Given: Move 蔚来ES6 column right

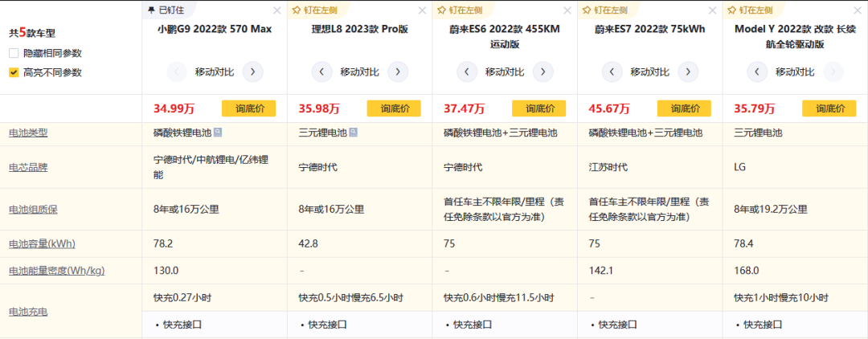Looking at the screenshot, I should 543,71.
